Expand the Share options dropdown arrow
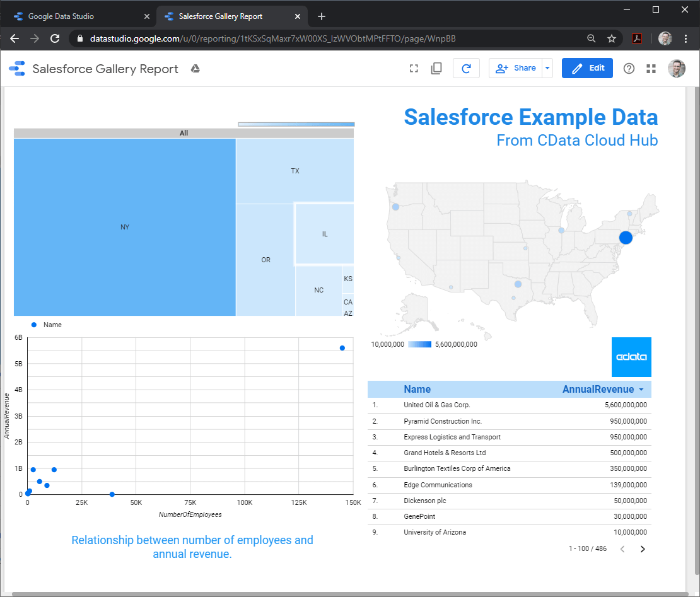 [x=547, y=68]
